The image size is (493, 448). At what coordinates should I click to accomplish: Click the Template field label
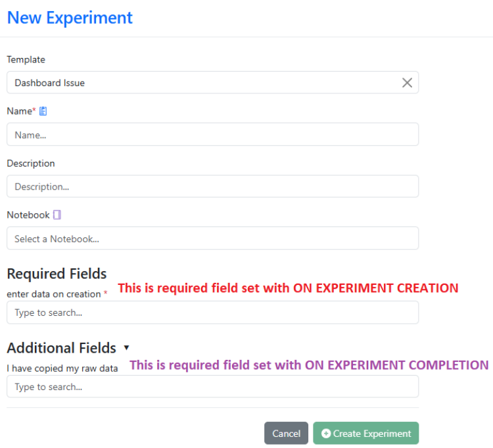pyautogui.click(x=26, y=59)
